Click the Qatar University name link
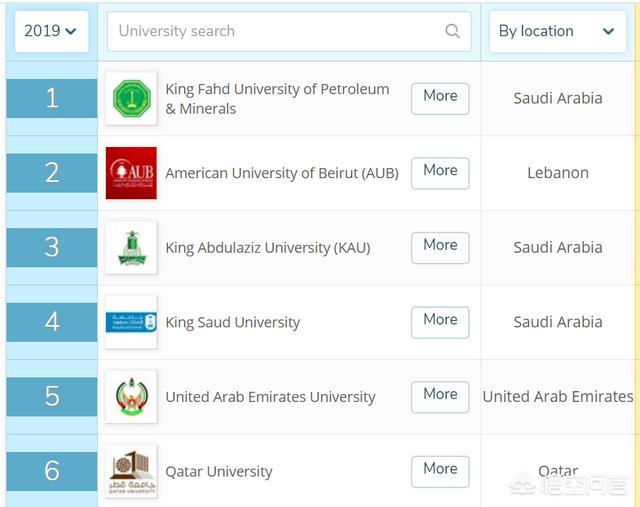The height and width of the screenshot is (507, 640). 218,472
